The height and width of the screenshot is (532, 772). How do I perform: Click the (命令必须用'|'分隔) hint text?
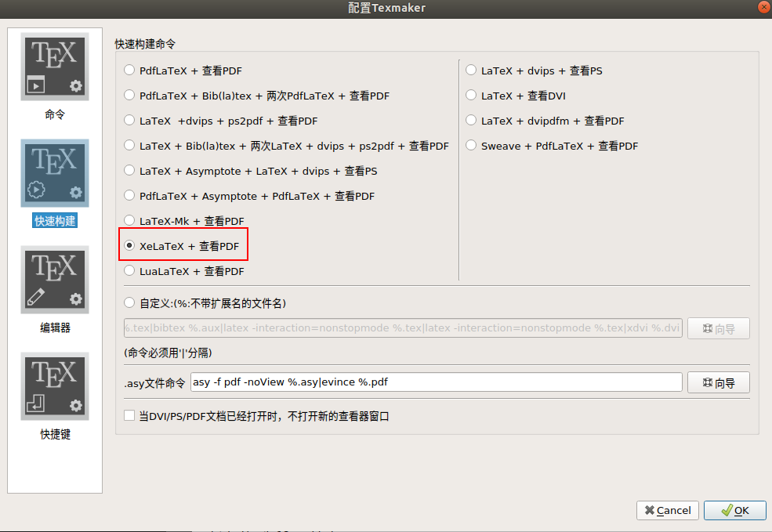[x=168, y=353]
